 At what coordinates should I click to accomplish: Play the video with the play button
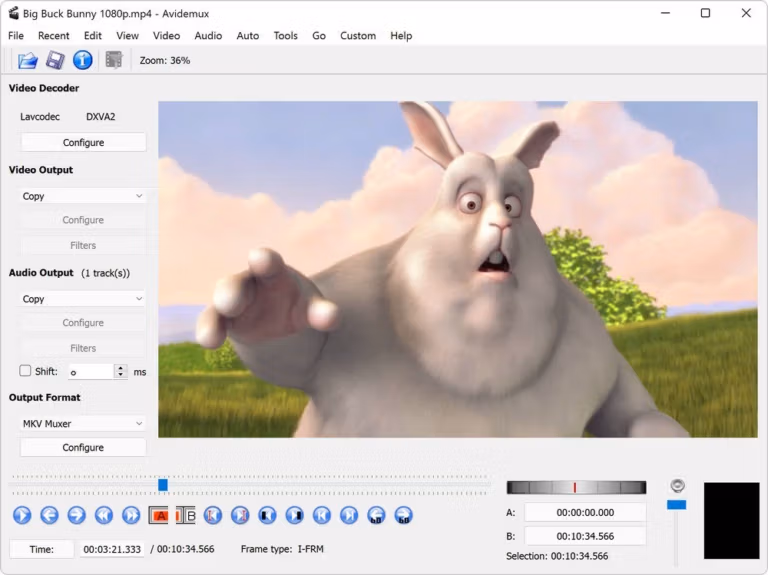click(x=22, y=515)
